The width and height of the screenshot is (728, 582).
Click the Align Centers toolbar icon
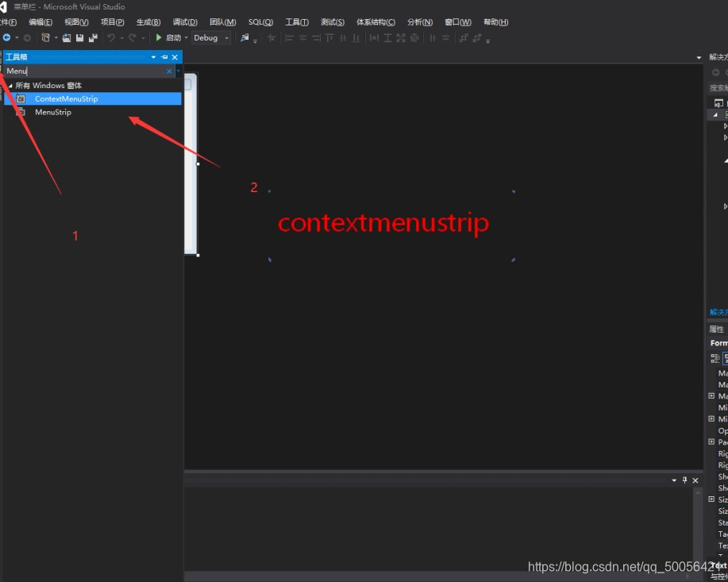point(302,38)
